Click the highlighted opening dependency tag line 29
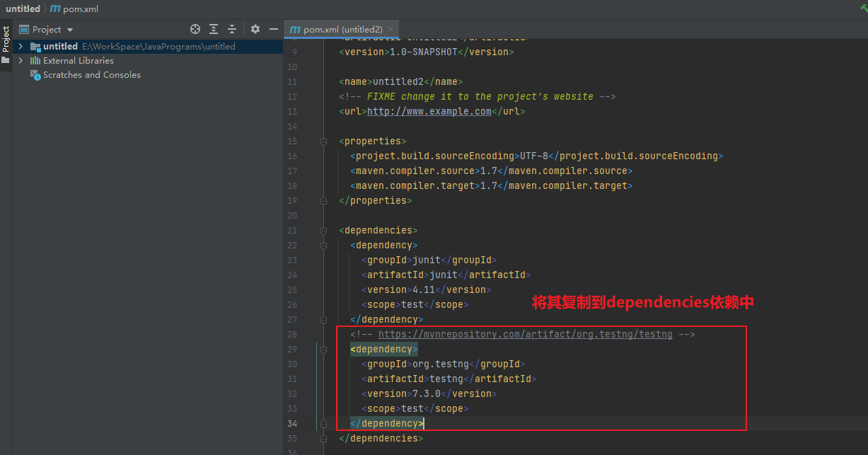The width and height of the screenshot is (868, 455). tap(384, 350)
